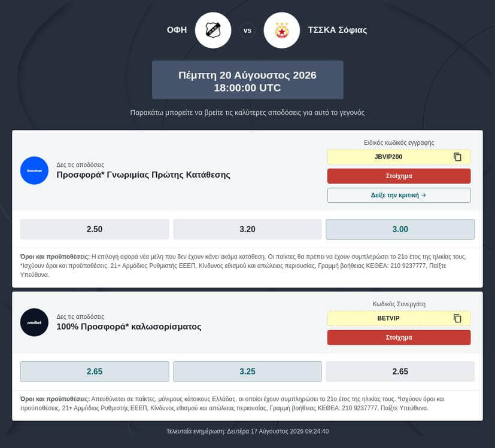This screenshot has height=448, width=495.
Task: Open the 100% Προσφορά καλωσορίσματος offer title
Action: tap(129, 327)
